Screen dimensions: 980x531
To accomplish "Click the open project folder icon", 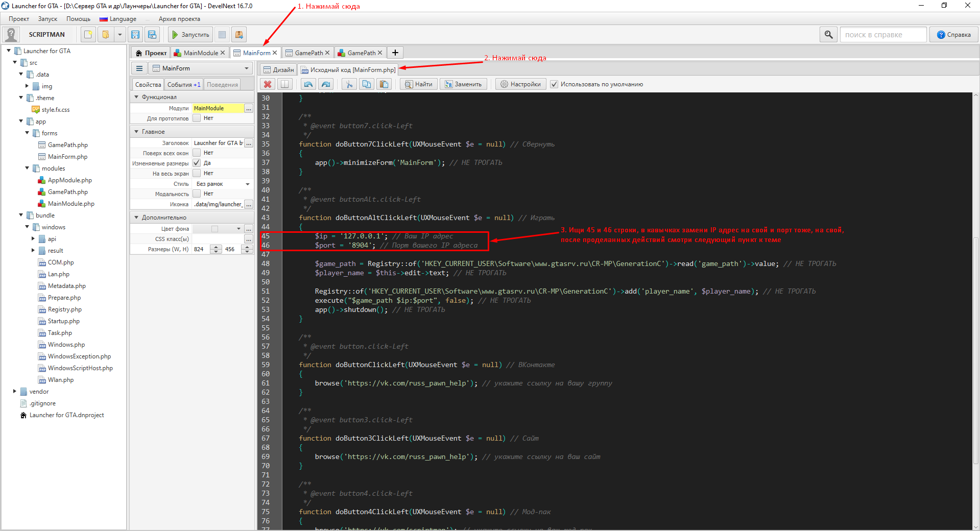I will tap(106, 35).
